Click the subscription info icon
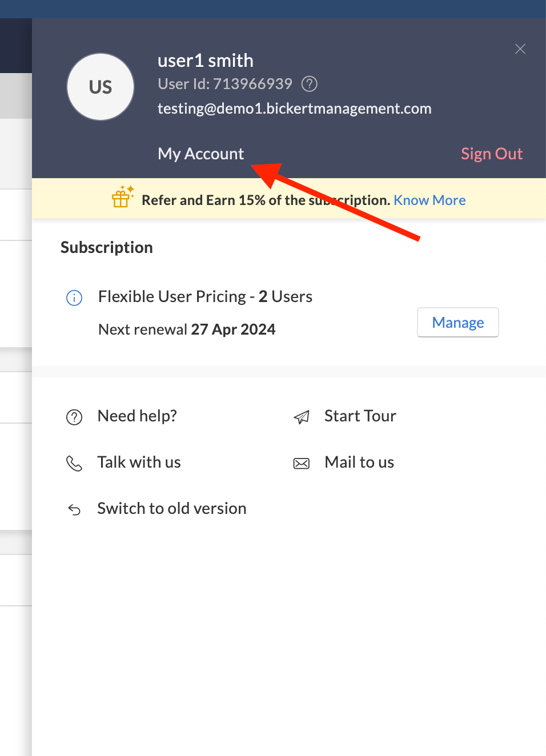 pos(74,297)
